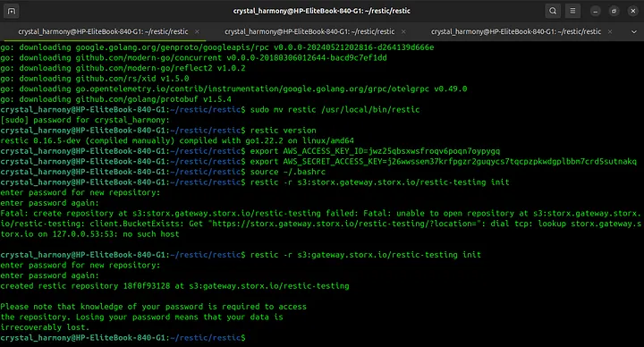Click the modern-go/reflect2 v1.0.2 download line
This screenshot has height=347, width=644.
(x=123, y=68)
